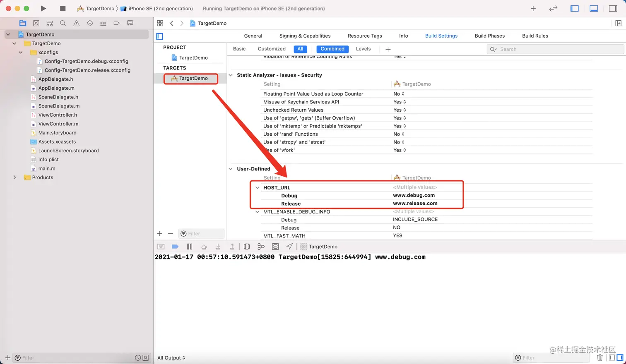Screen dimensions: 626x364
Task: Open the symbol navigator
Action: coord(50,23)
